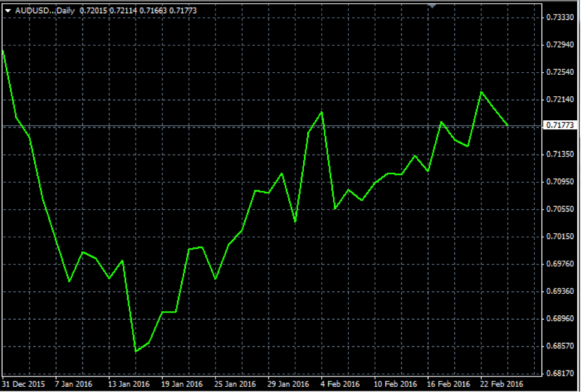Select the 0.68570 price axis label
Screen dimensions: 581x392
point(561,346)
